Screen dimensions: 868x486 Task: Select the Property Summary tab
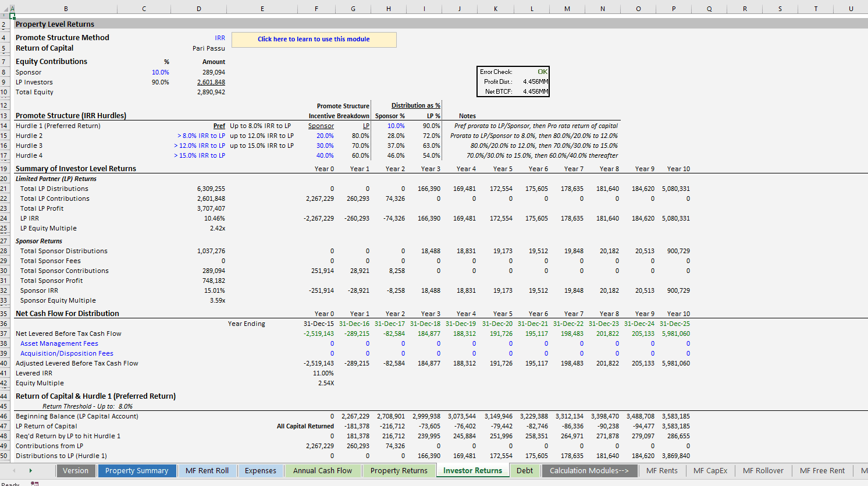coord(137,470)
